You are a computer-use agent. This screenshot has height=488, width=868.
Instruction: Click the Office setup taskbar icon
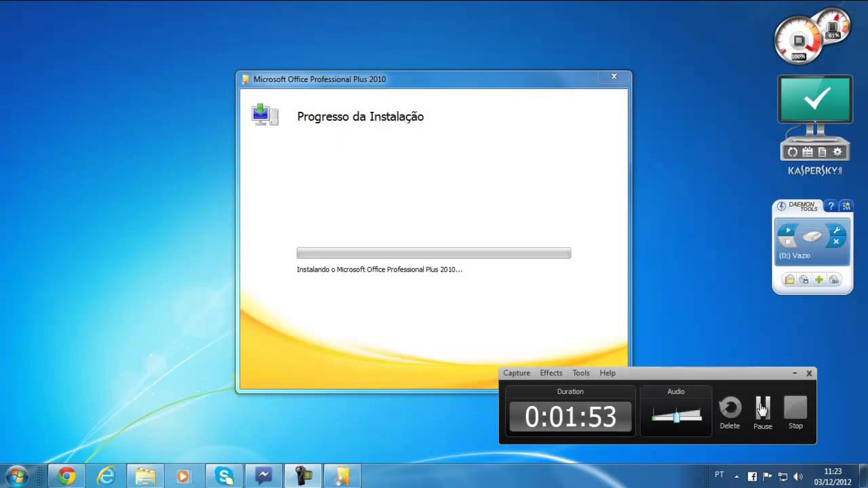[342, 476]
